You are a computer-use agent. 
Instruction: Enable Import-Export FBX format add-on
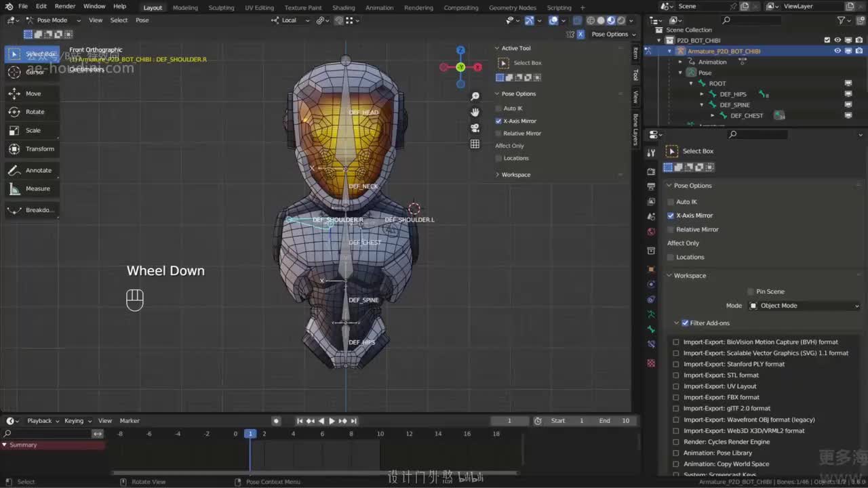point(675,397)
